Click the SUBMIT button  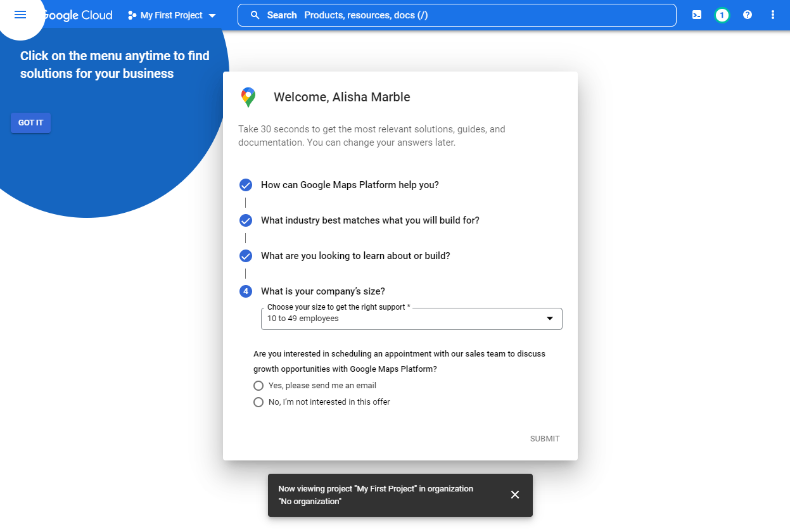point(545,439)
